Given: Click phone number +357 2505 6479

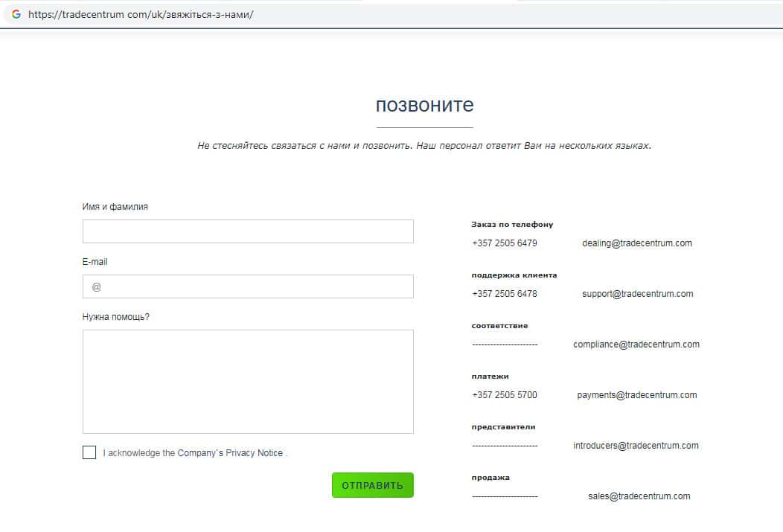Looking at the screenshot, I should [x=505, y=243].
